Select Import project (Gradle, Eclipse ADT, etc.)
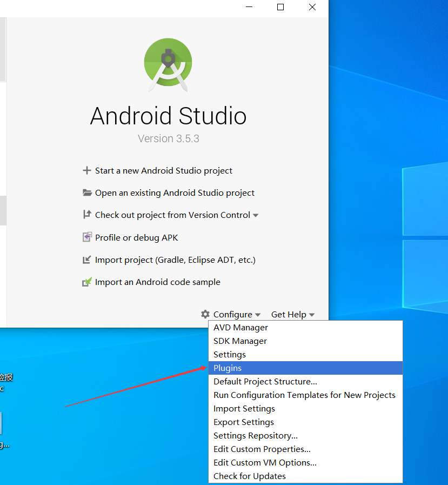 coord(175,260)
